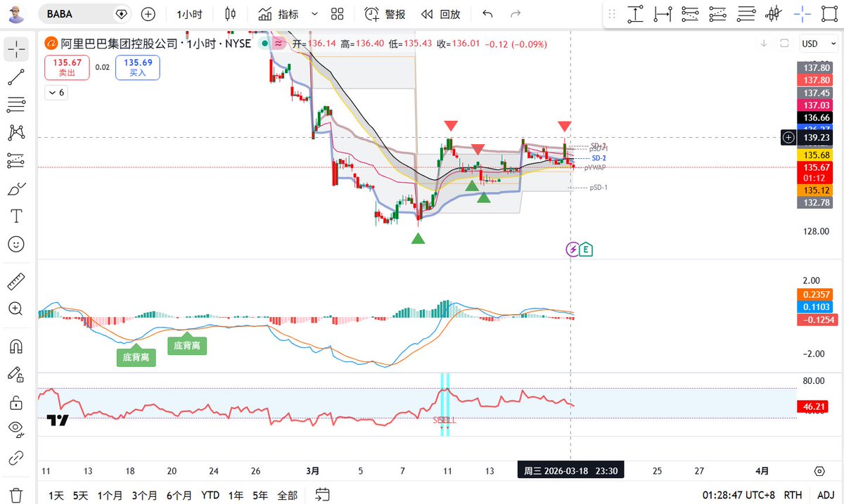The height and width of the screenshot is (504, 844).
Task: Toggle the pink approximate indicator badge
Action: pyautogui.click(x=279, y=44)
